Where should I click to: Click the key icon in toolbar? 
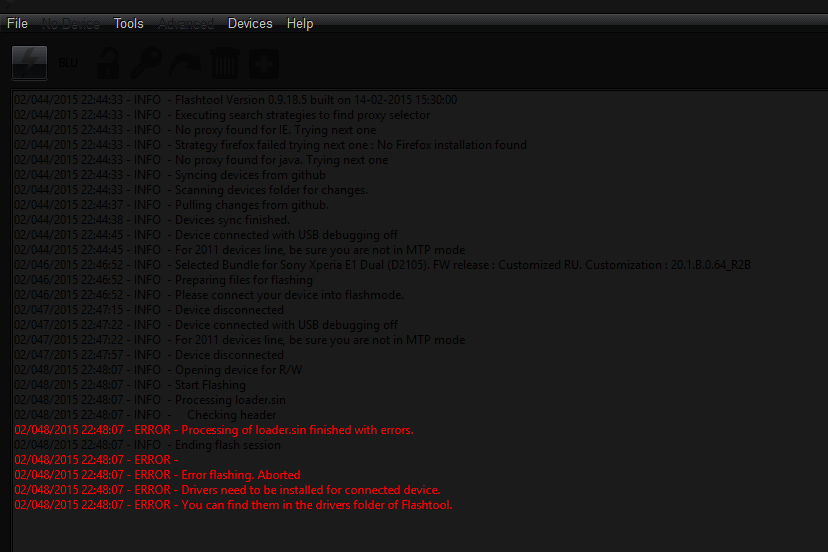tap(146, 63)
